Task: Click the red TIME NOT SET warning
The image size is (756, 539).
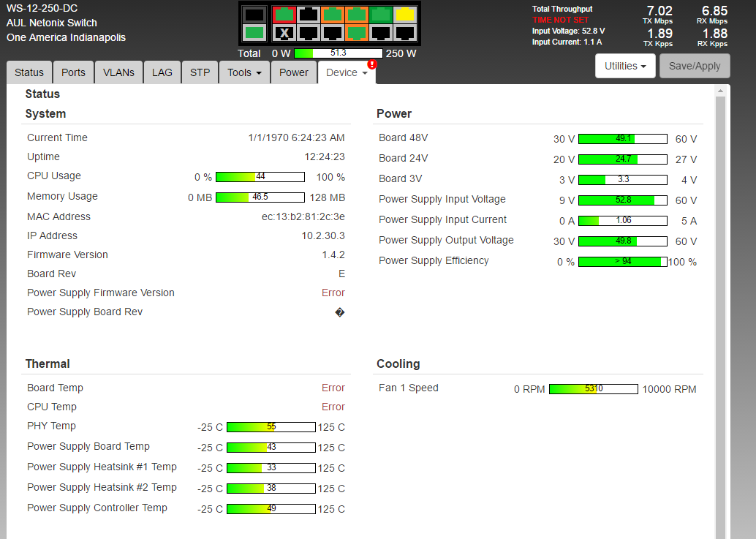Action: pos(560,20)
